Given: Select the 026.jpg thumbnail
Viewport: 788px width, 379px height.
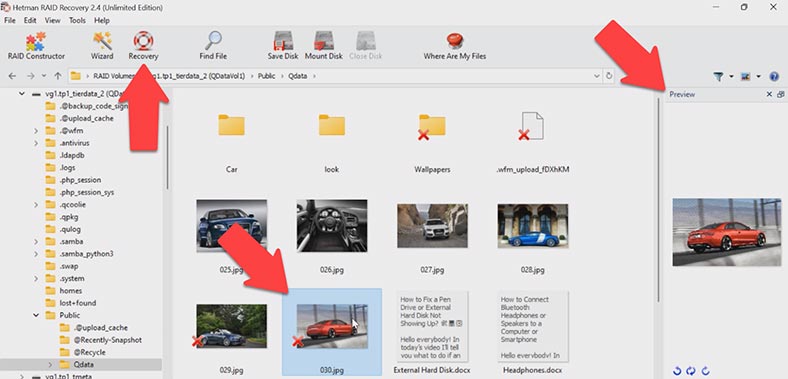Looking at the screenshot, I should (332, 226).
